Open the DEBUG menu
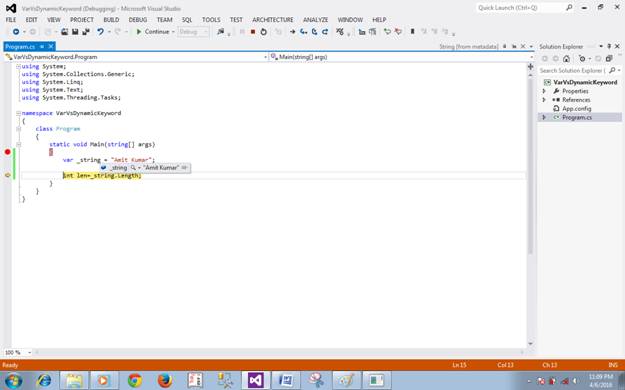The image size is (625, 390). pyautogui.click(x=138, y=20)
